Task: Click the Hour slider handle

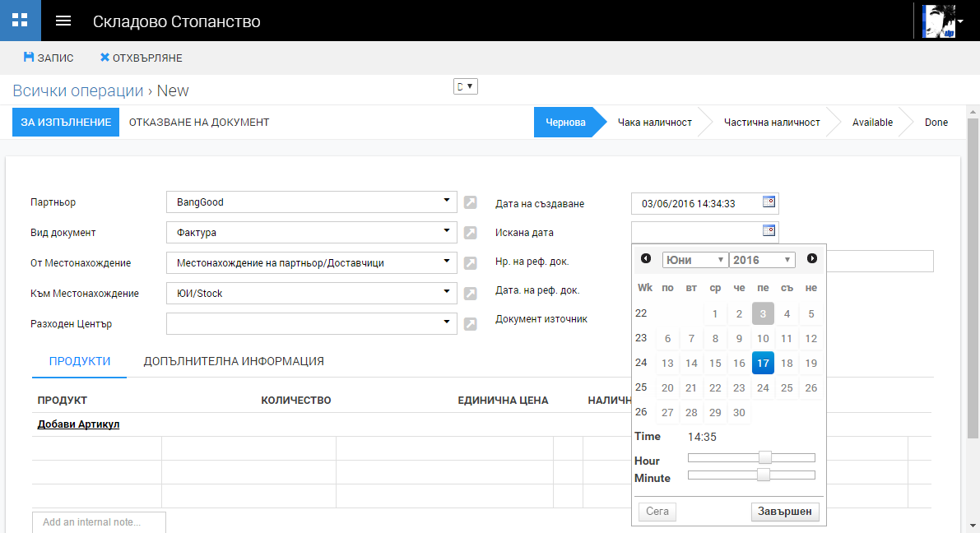Action: coord(765,457)
